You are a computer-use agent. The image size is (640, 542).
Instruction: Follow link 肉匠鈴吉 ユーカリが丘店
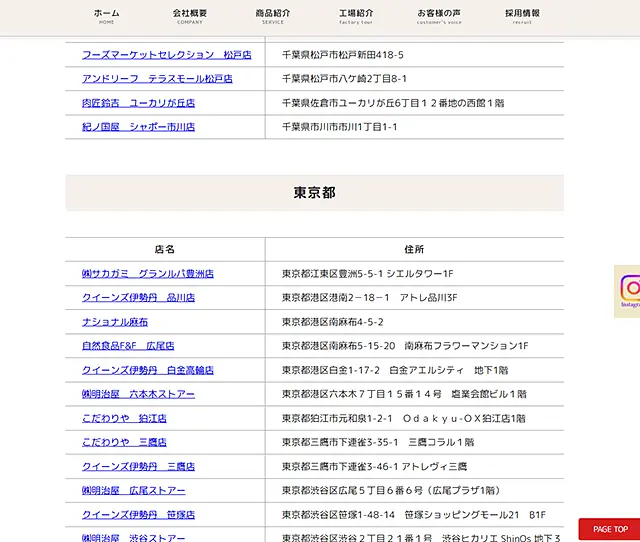(x=138, y=103)
